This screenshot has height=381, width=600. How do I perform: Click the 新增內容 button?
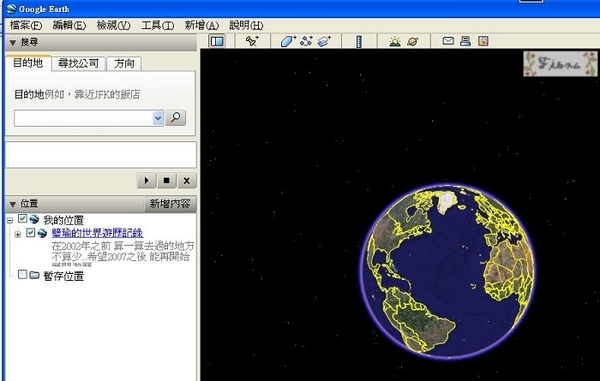pyautogui.click(x=170, y=204)
